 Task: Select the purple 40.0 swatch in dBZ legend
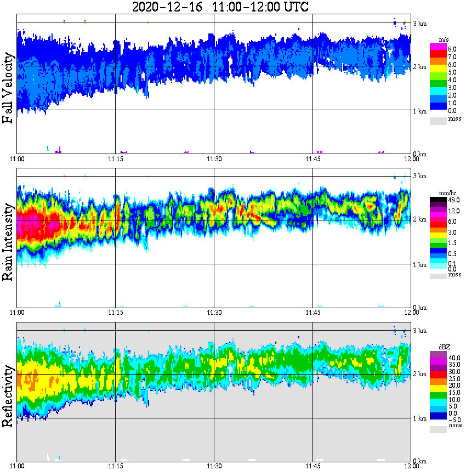(439, 354)
